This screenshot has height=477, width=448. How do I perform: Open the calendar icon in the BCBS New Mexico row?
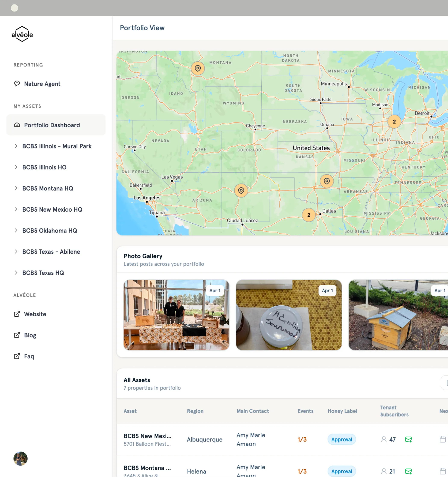pos(443,439)
